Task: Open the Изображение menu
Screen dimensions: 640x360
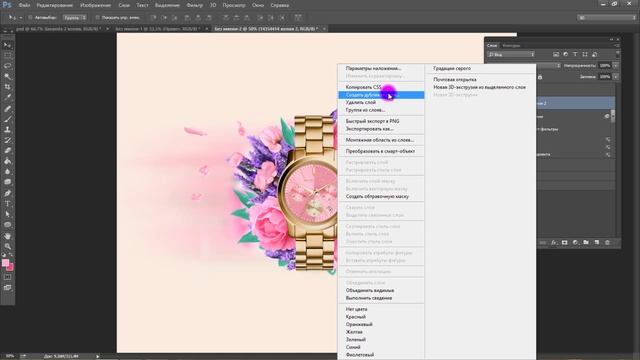Action: (x=96, y=5)
